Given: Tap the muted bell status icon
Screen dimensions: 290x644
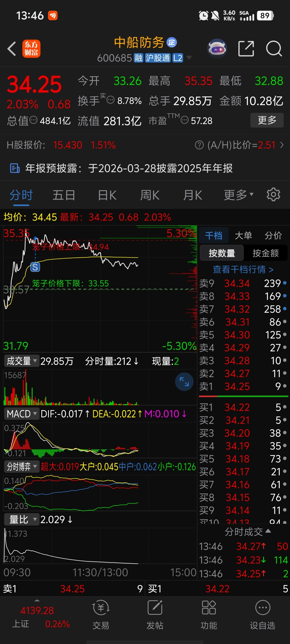Looking at the screenshot, I should [215, 16].
